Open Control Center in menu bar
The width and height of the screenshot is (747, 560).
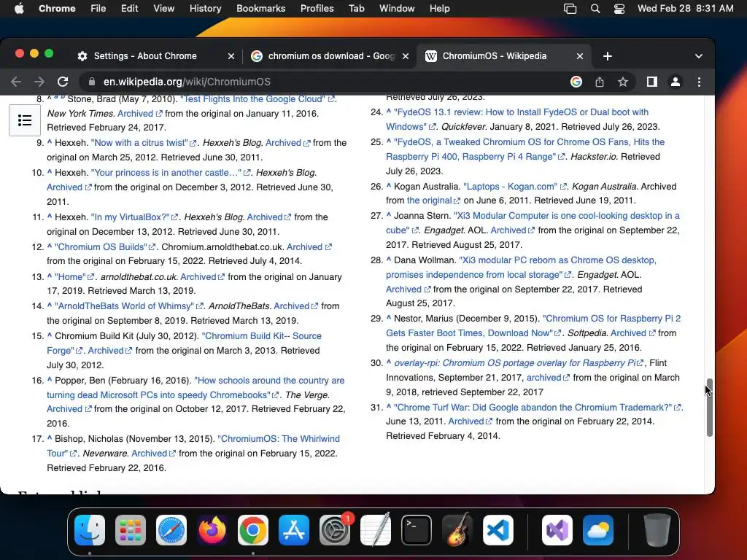coord(619,8)
